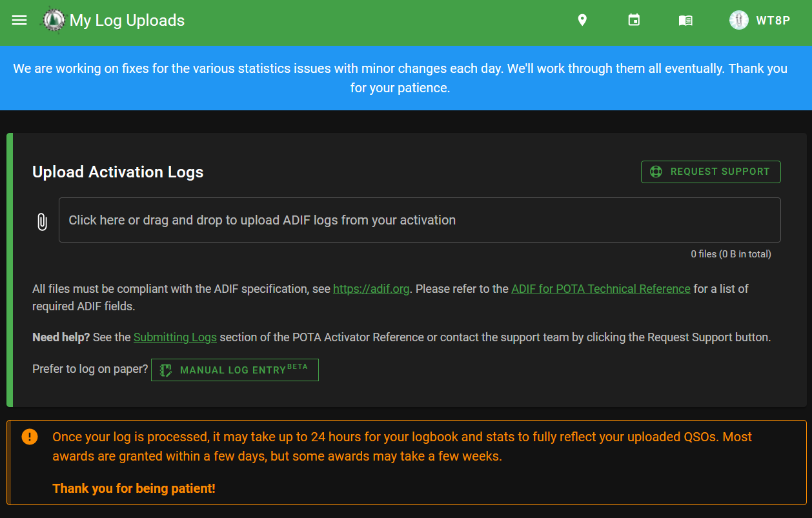
Task: Click the notebook icon in Manual Log Entry
Action: tap(166, 370)
